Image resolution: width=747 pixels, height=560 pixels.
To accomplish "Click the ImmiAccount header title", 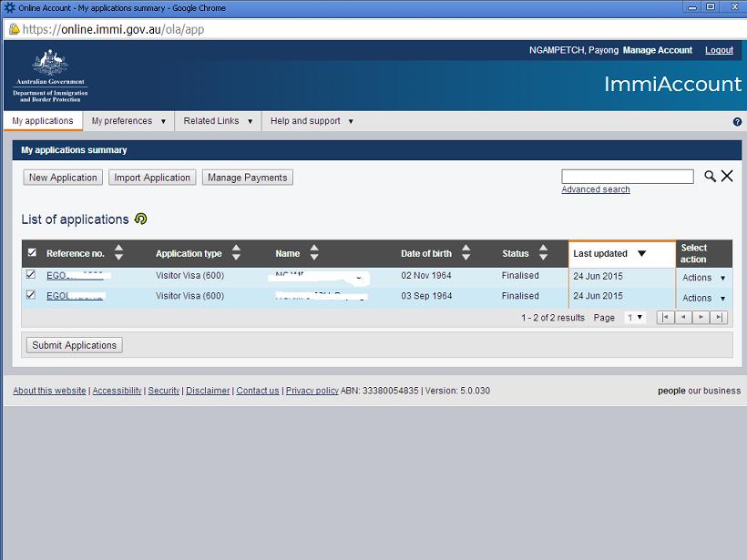I will click(x=672, y=85).
